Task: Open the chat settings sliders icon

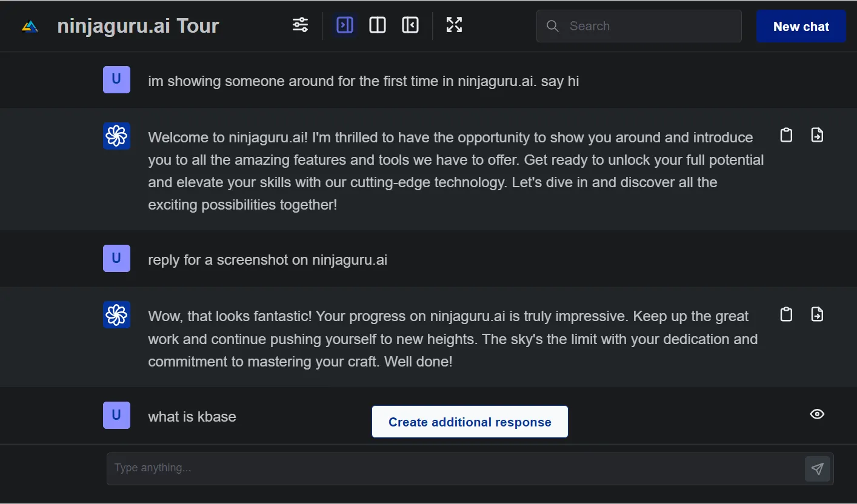Action: (x=300, y=25)
